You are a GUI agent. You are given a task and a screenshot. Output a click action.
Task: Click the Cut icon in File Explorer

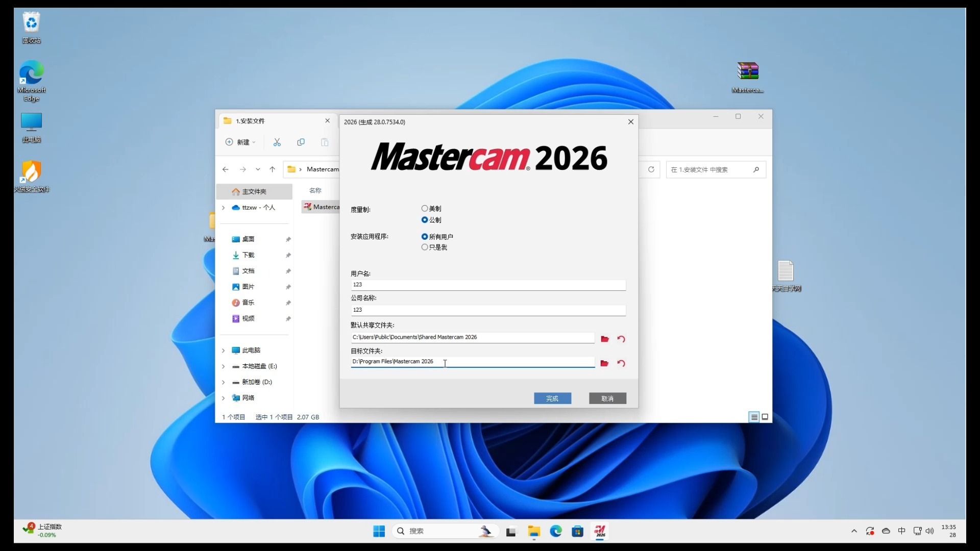pos(277,142)
